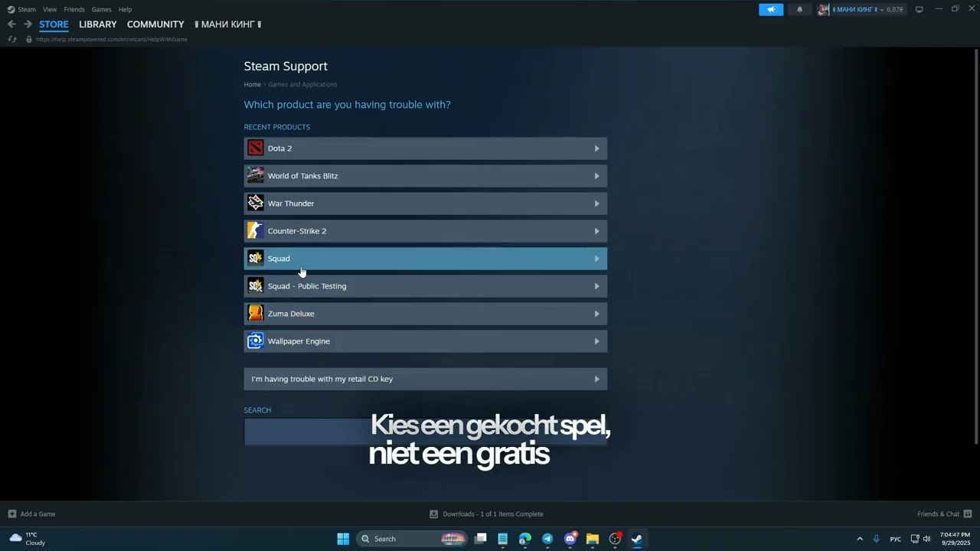Open the МАНИ КИНГ profile tab

227,24
